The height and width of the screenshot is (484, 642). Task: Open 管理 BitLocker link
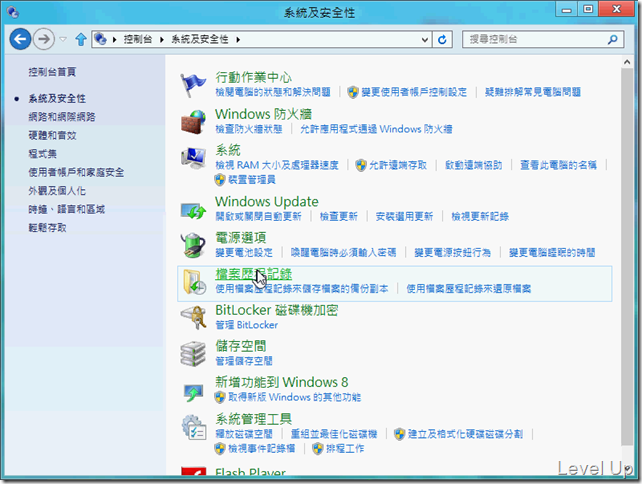tap(246, 325)
